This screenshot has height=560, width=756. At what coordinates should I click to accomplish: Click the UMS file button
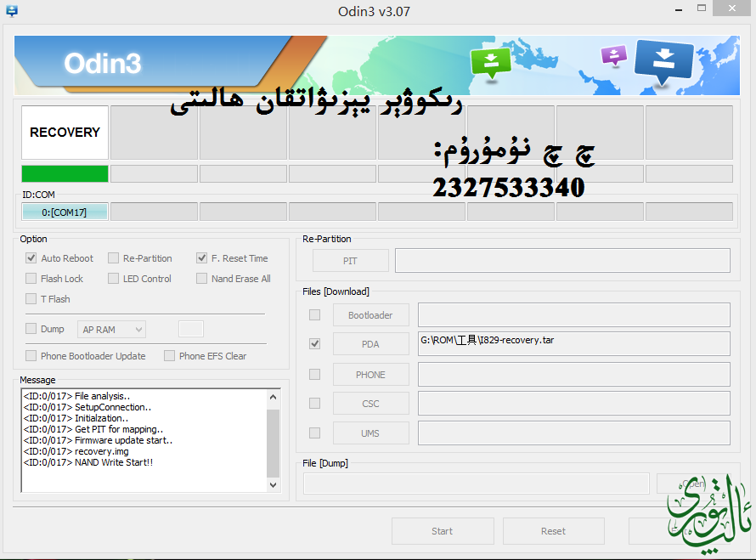(370, 433)
